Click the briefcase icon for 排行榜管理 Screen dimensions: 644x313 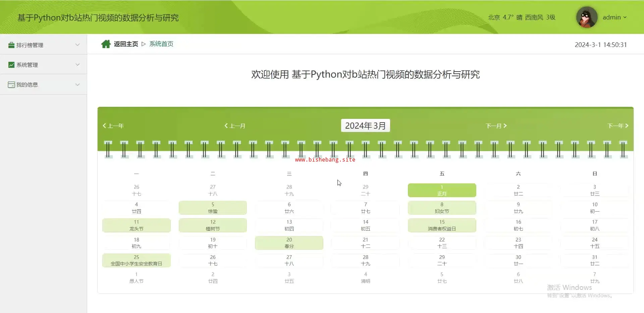[x=11, y=45]
